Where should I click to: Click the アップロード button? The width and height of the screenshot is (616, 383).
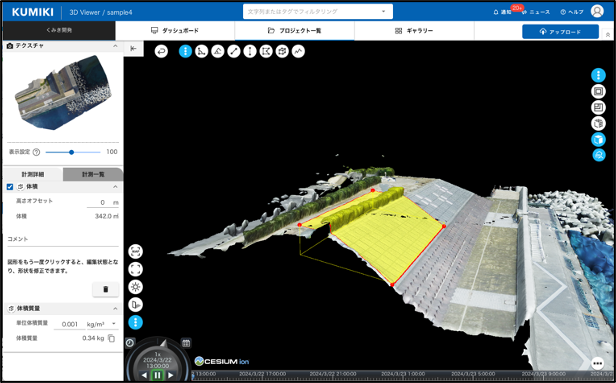(561, 32)
